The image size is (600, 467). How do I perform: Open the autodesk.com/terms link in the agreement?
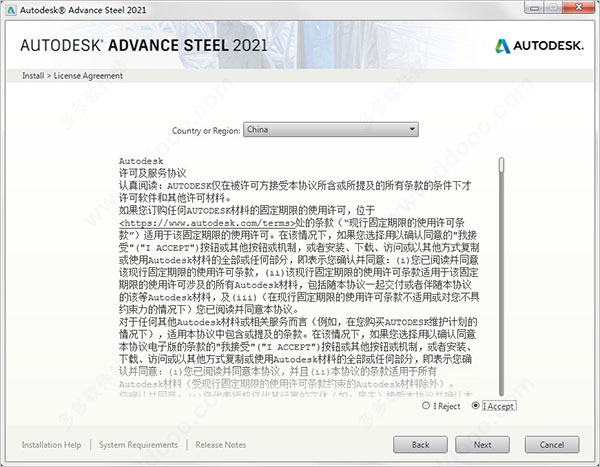(x=207, y=223)
